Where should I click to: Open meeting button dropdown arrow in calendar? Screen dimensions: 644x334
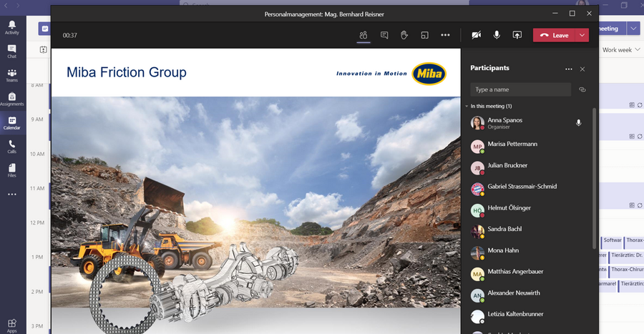click(x=633, y=29)
